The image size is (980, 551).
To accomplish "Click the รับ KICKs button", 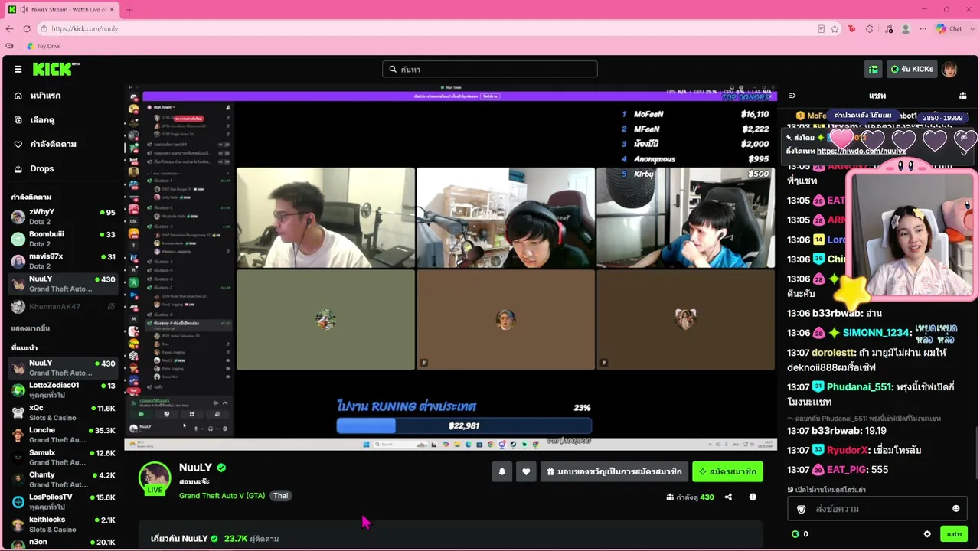I will [912, 69].
